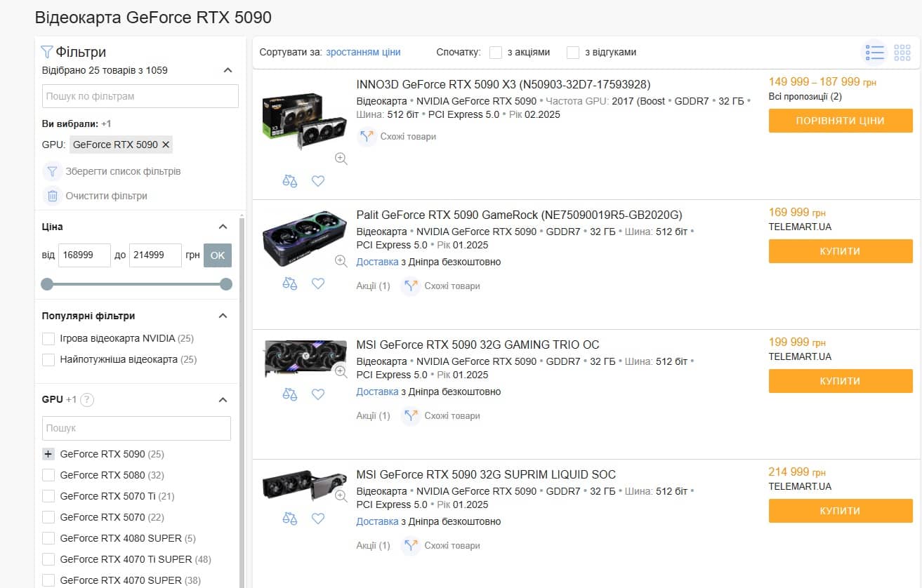The height and width of the screenshot is (588, 922).
Task: Collapse the Популярні фільтри section
Action: (x=223, y=316)
